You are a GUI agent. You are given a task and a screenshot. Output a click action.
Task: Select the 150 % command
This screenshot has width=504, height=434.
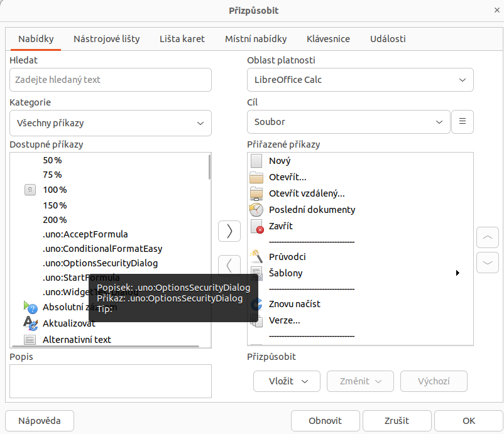click(x=55, y=205)
